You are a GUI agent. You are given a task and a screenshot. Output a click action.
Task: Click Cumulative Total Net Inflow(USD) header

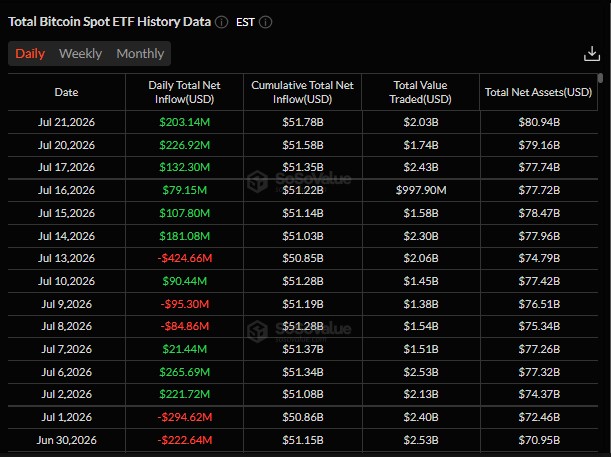pyautogui.click(x=302, y=92)
